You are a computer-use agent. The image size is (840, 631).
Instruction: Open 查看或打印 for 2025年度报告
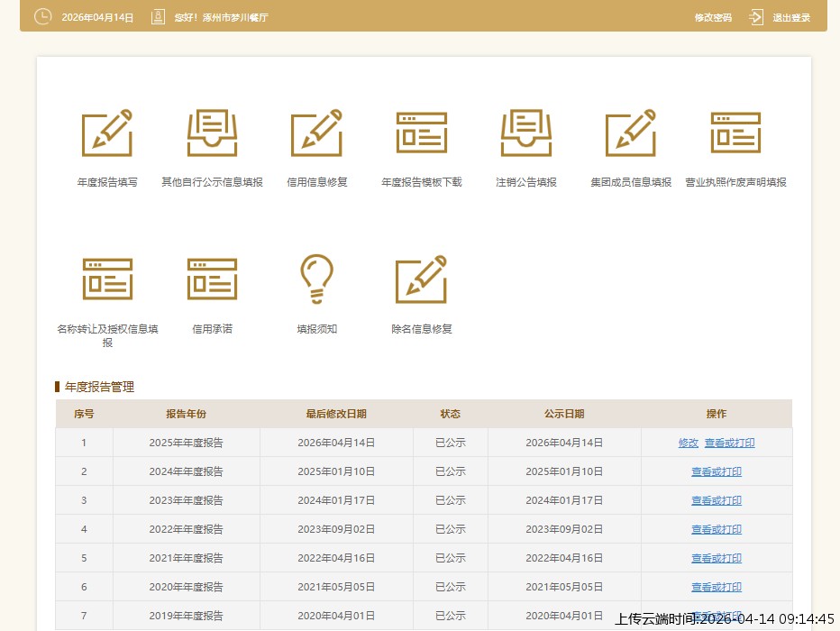tap(729, 443)
